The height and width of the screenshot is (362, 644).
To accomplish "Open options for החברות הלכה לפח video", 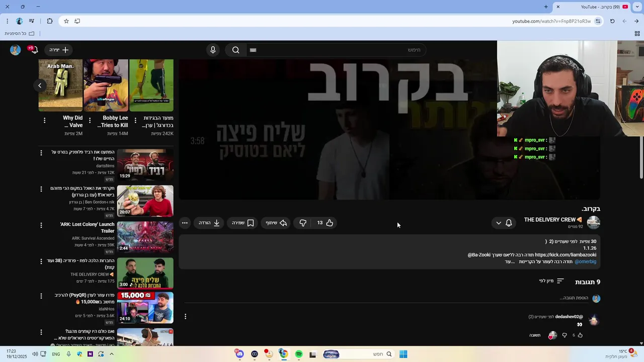I will click(41, 261).
